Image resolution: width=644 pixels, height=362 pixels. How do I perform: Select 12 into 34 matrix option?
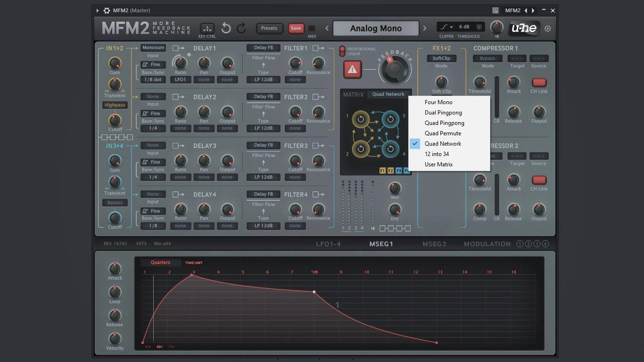tap(449, 154)
